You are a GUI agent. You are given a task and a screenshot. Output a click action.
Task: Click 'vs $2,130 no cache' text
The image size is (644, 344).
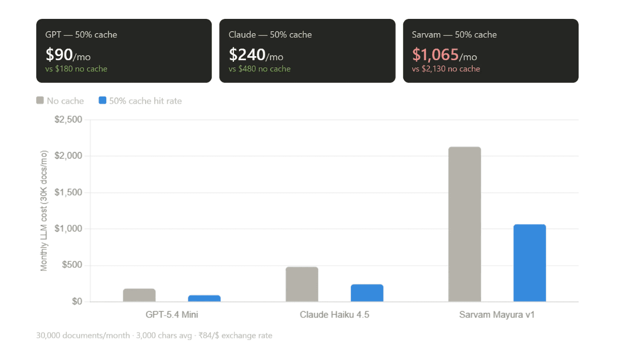(446, 69)
